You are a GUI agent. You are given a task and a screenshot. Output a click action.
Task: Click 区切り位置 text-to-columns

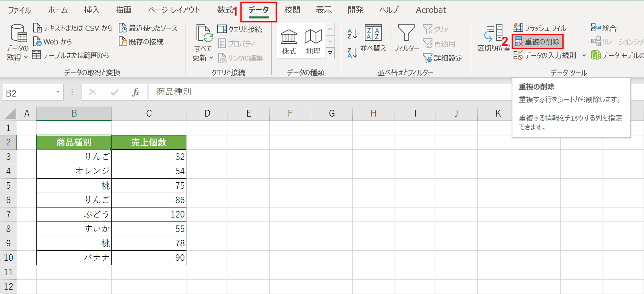tap(494, 38)
